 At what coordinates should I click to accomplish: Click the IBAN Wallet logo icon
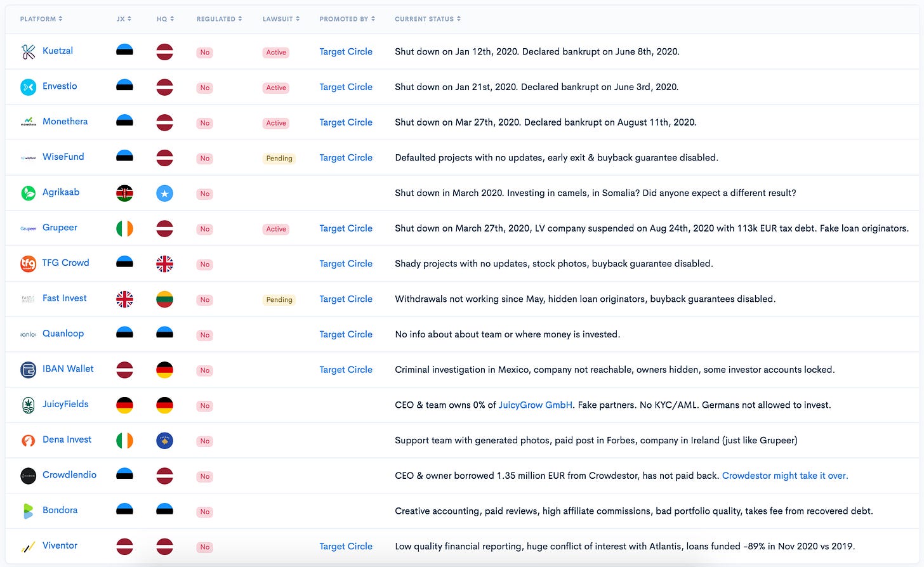click(29, 370)
